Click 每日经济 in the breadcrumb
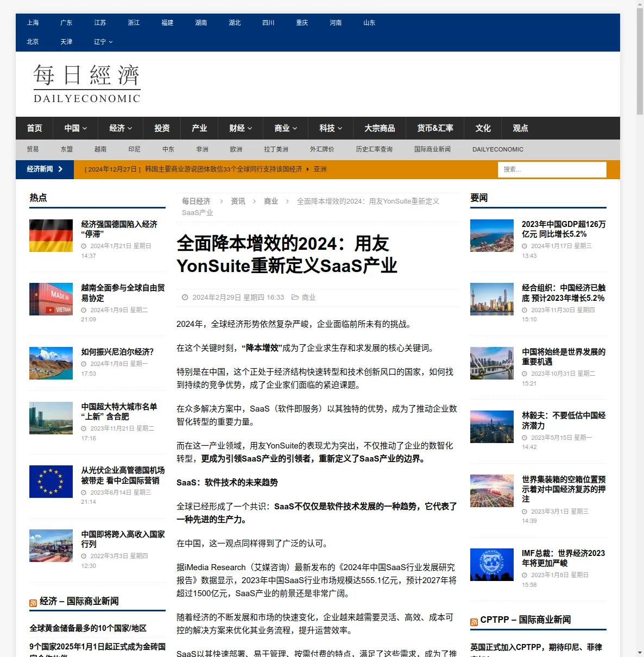 [x=196, y=201]
